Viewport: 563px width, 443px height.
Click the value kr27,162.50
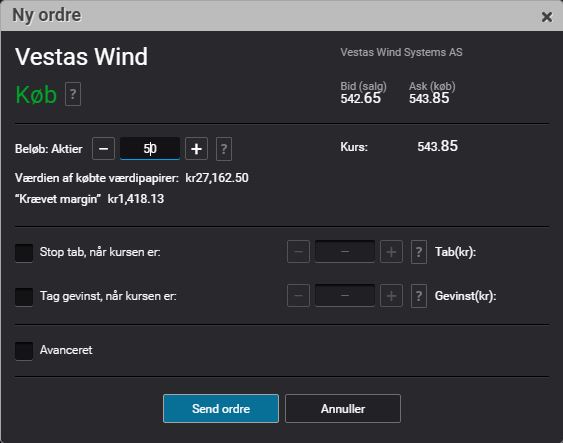[x=217, y=178]
